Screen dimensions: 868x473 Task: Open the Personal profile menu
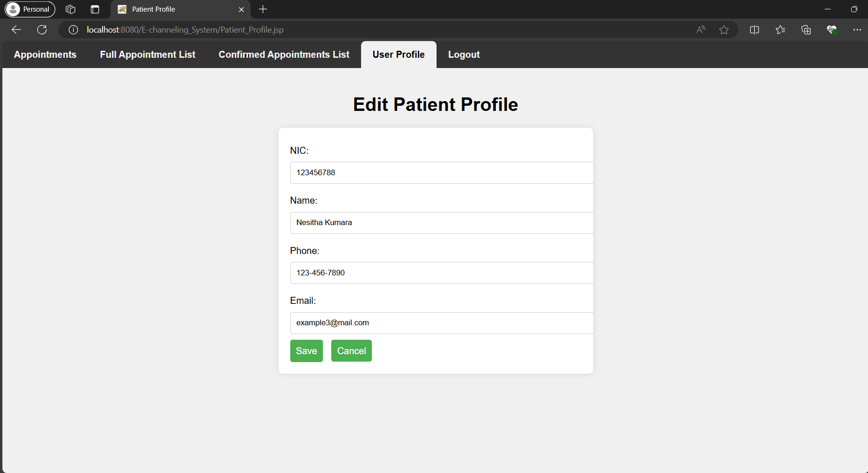30,9
